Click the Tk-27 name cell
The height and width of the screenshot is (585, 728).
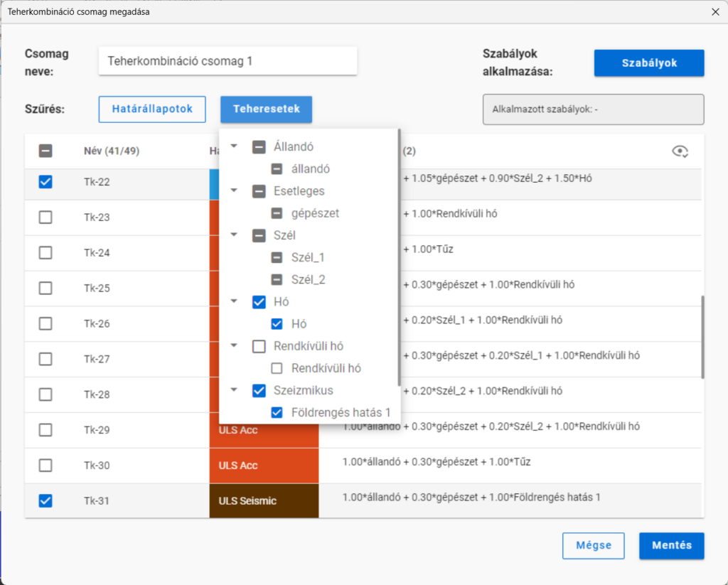coord(97,360)
